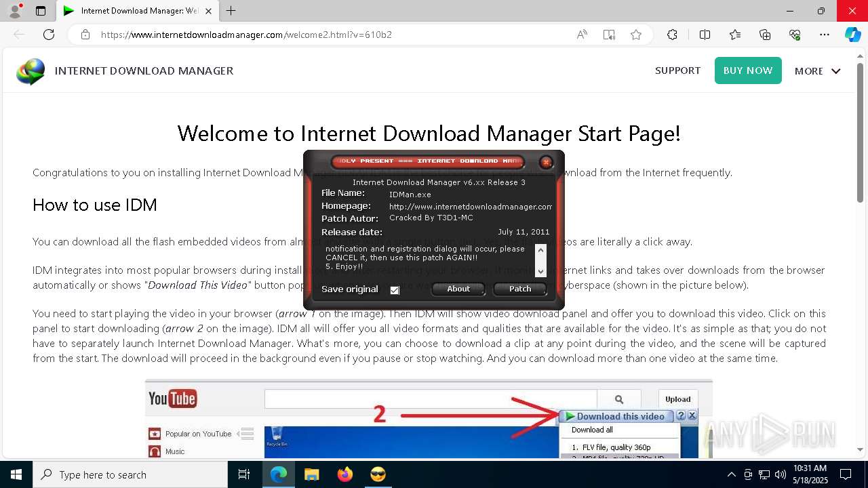Toggle the Save original checkbox
The width and height of the screenshot is (868, 488).
coord(395,290)
